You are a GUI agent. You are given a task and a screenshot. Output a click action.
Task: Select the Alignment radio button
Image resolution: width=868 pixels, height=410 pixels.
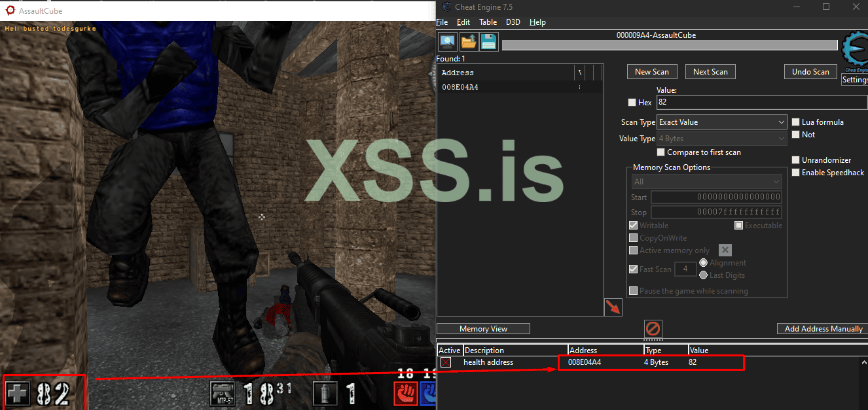pos(704,263)
